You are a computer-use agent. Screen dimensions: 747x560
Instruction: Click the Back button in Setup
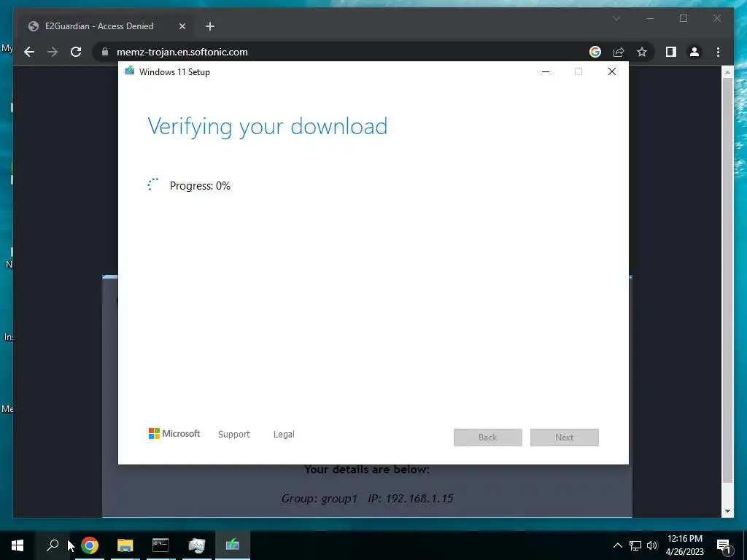(488, 437)
